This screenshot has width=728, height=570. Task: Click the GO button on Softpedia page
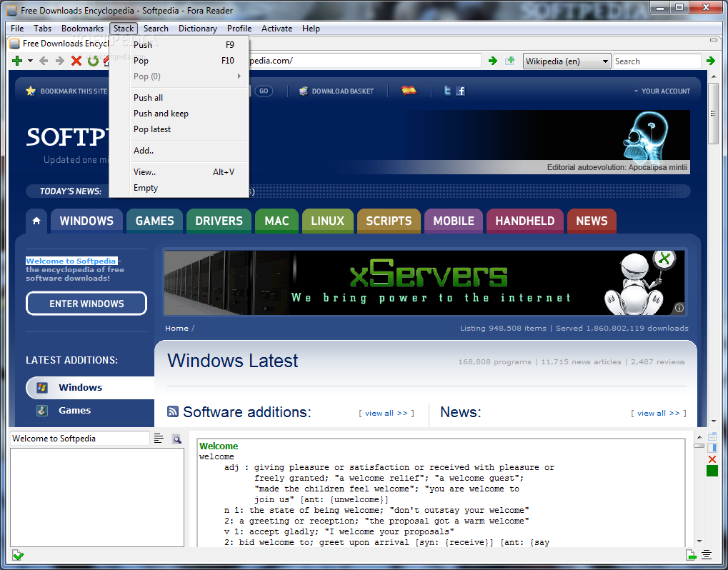[264, 91]
